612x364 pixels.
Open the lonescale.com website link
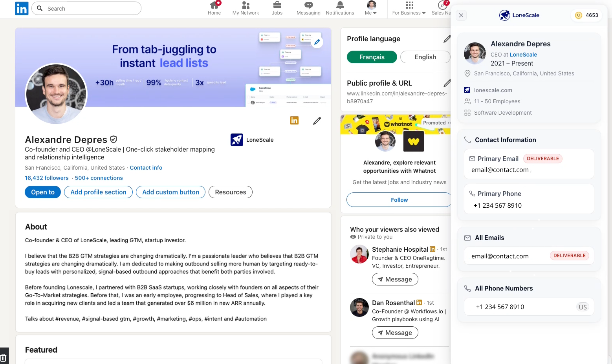pos(493,90)
